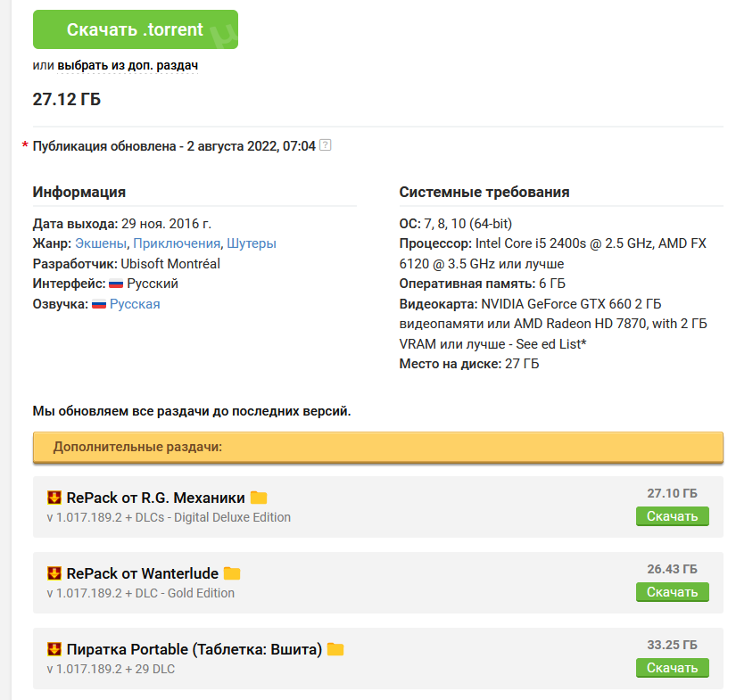Click the question mark help icon

(326, 145)
